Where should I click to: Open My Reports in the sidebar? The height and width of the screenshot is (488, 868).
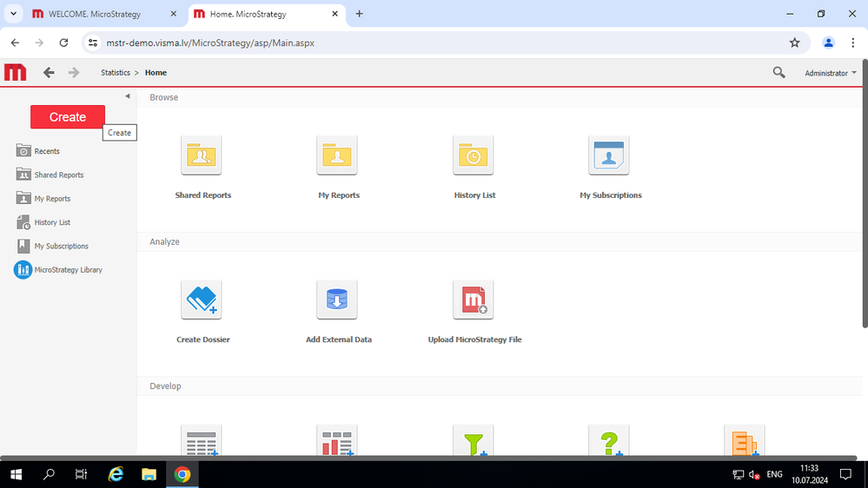[43, 198]
